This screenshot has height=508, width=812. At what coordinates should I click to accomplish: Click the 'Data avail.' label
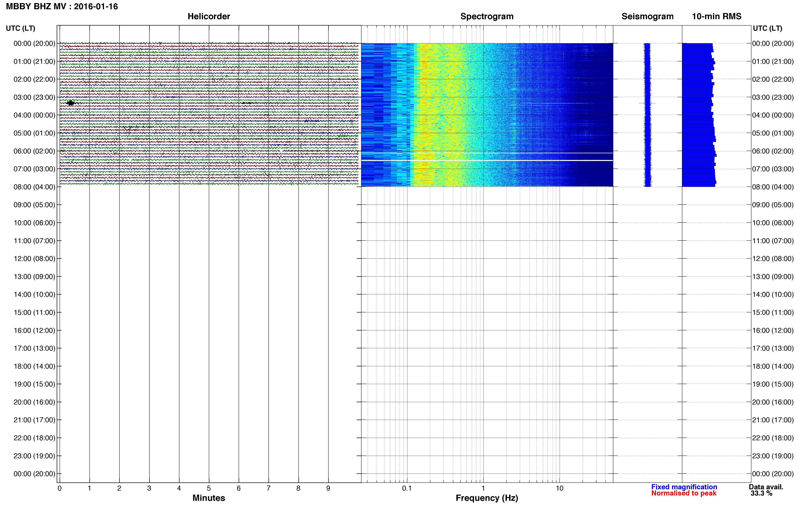(766, 487)
